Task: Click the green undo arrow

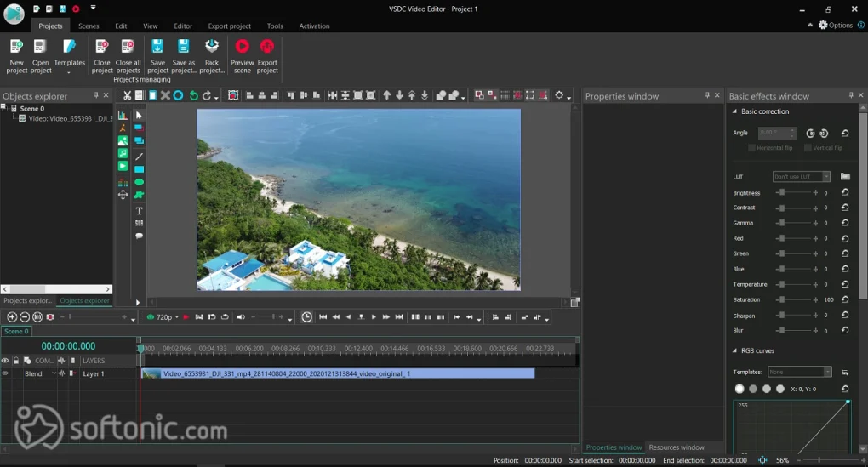Action: tap(193, 96)
